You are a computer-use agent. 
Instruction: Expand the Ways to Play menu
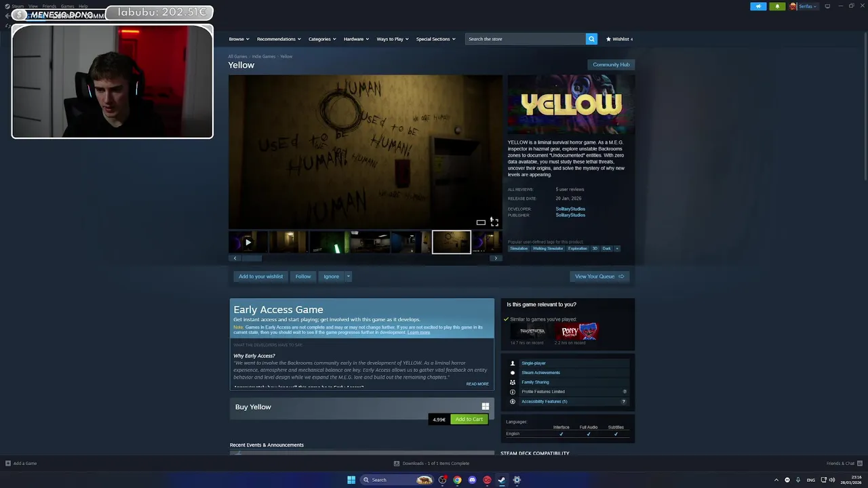click(x=393, y=39)
